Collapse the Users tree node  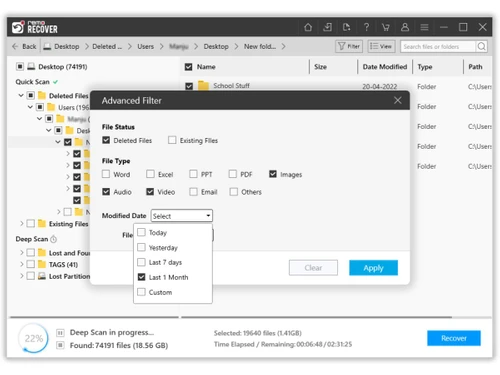point(30,107)
